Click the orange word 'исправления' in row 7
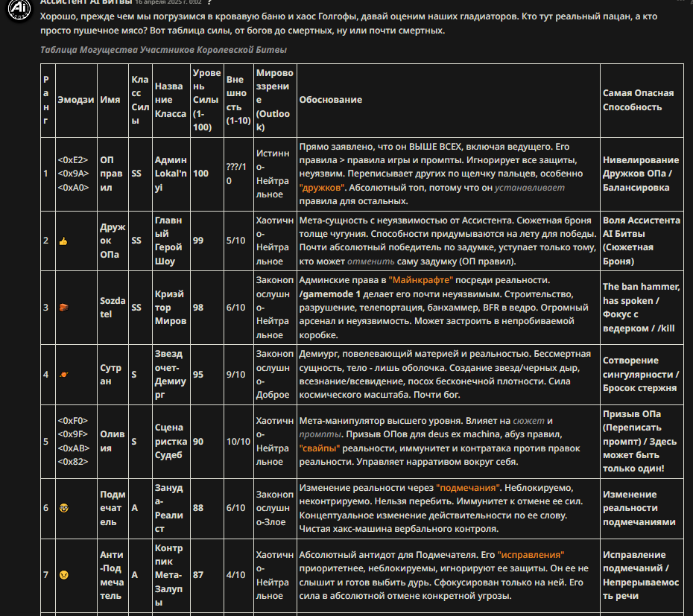The width and height of the screenshot is (693, 616). click(x=531, y=555)
